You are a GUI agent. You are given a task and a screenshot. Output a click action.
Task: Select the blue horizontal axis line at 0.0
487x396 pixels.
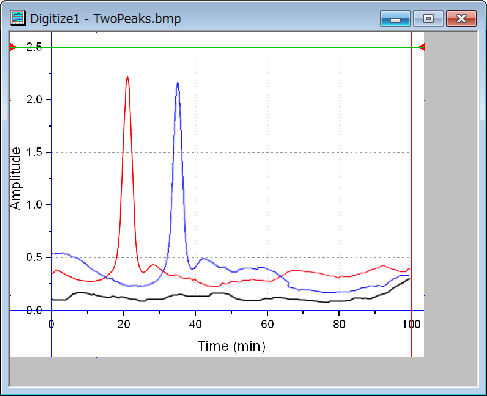(x=217, y=310)
